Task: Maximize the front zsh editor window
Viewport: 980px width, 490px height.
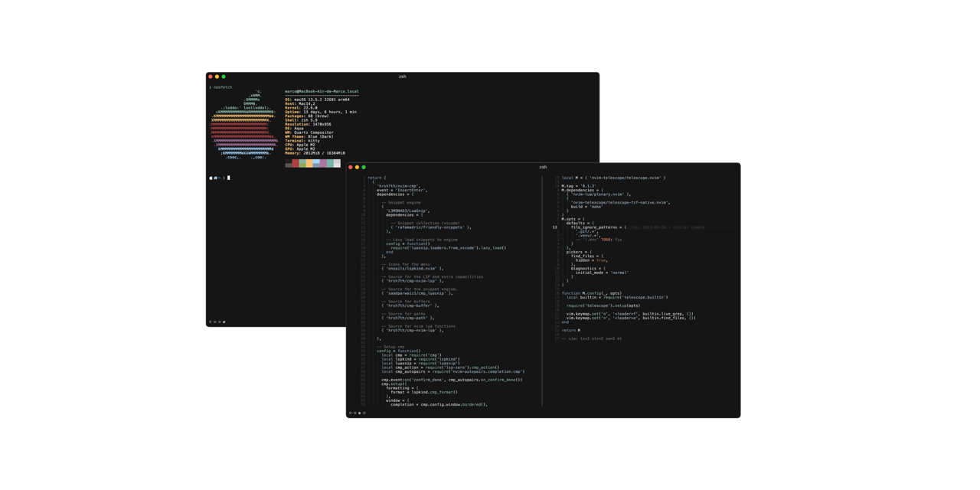Action: 364,167
